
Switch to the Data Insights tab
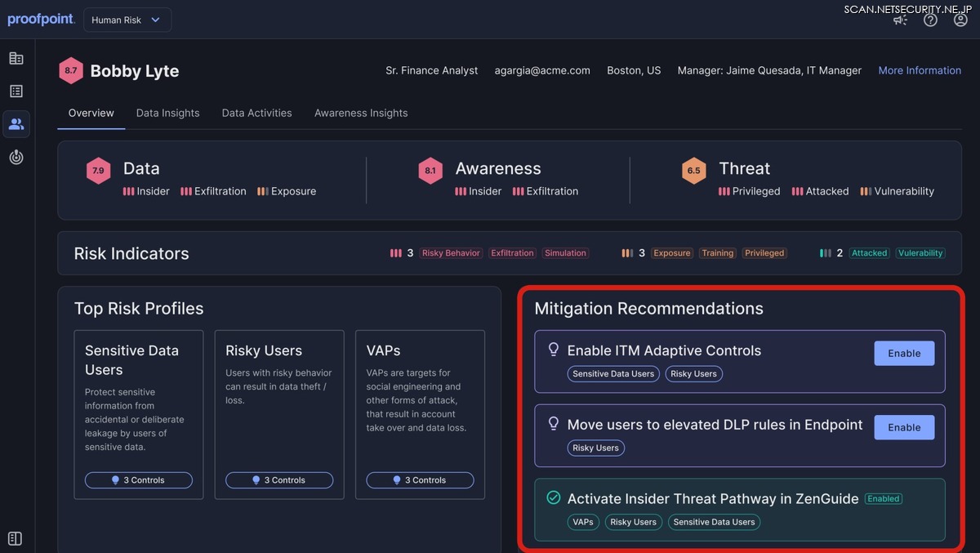coord(167,113)
